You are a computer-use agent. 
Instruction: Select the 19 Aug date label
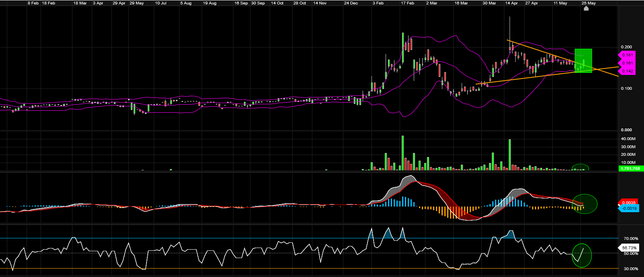click(210, 3)
